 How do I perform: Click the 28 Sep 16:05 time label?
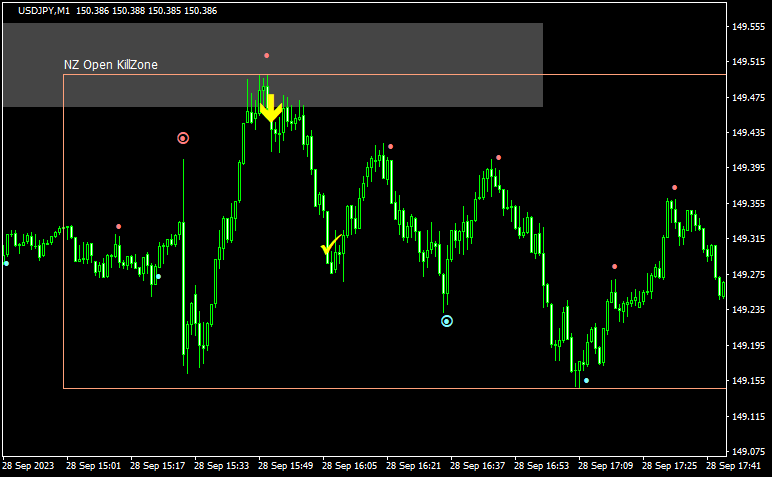pos(349,466)
